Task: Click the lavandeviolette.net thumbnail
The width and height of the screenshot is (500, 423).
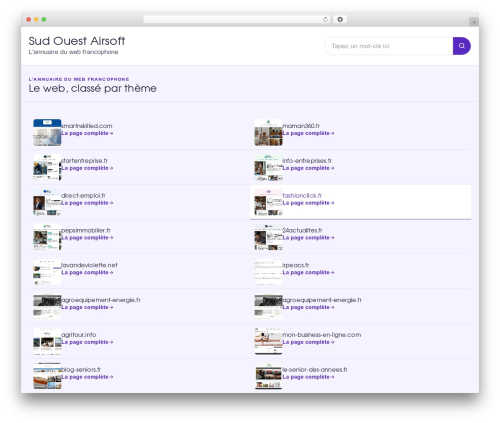Action: pos(47,272)
